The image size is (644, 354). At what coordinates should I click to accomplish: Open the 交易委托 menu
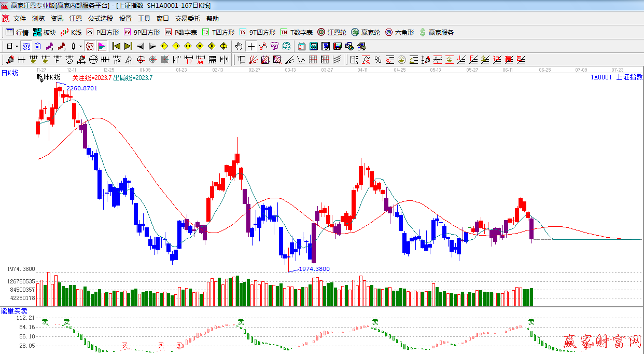[187, 19]
